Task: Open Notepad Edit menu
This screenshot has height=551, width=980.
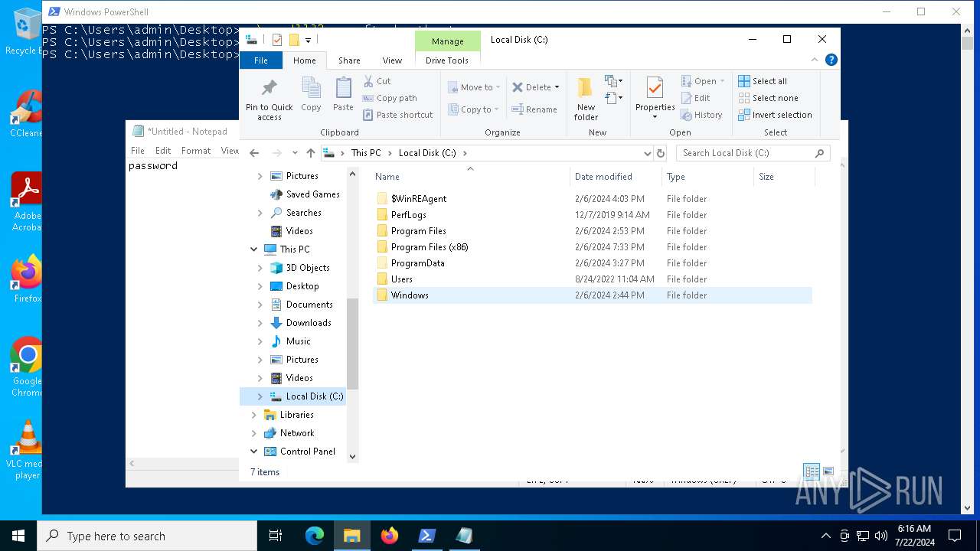Action: [163, 151]
